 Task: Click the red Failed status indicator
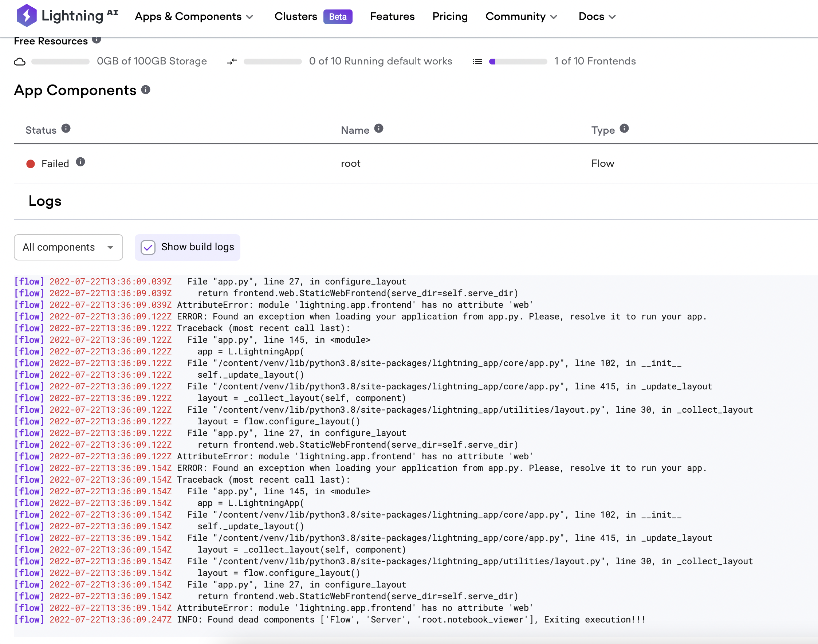31,163
